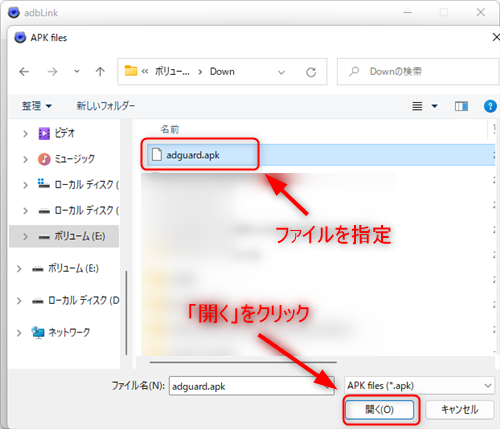Click the 開く(O) button
The image size is (500, 429).
click(380, 409)
